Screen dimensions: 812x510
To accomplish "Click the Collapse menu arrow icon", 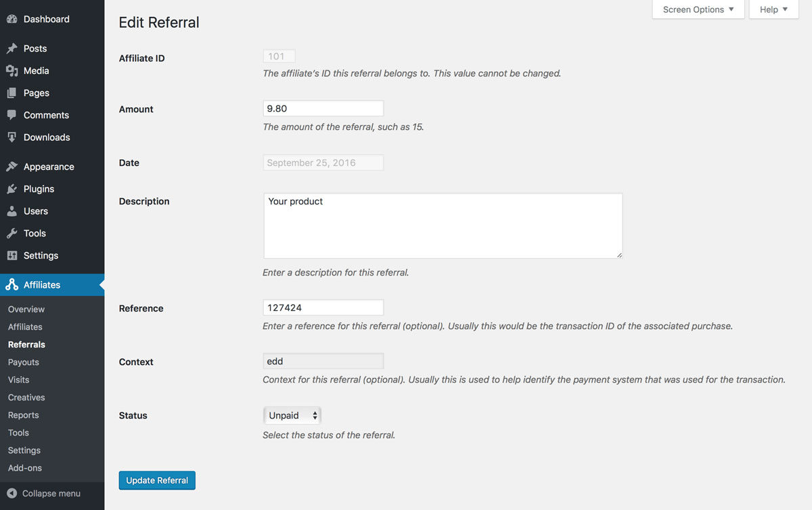I will [12, 494].
